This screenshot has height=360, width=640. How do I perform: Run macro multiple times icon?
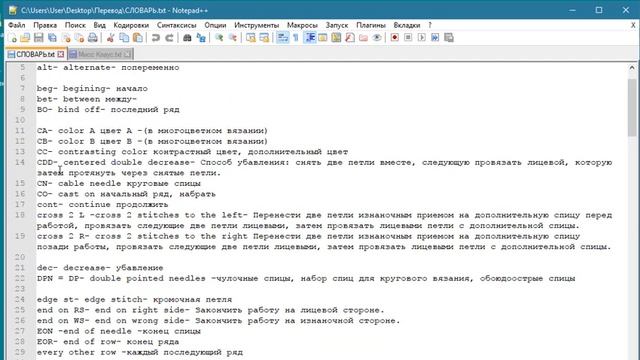click(435, 38)
